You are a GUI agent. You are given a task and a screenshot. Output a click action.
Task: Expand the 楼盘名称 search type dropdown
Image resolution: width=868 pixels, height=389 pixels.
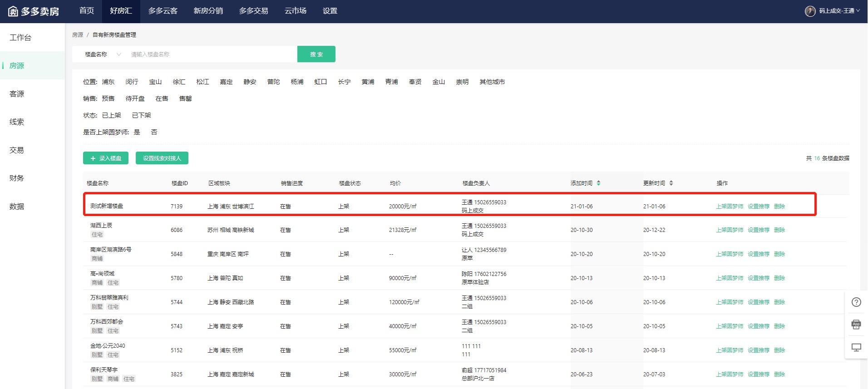pos(103,54)
